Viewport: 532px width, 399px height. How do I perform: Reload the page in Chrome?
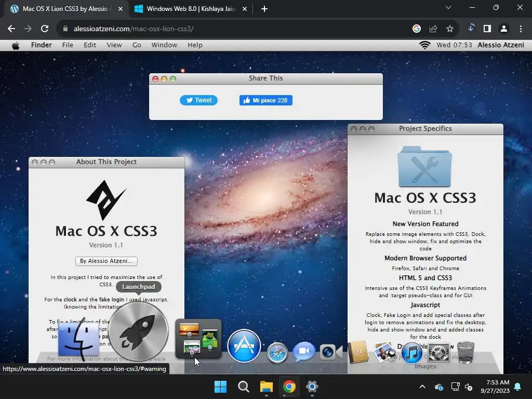point(45,29)
